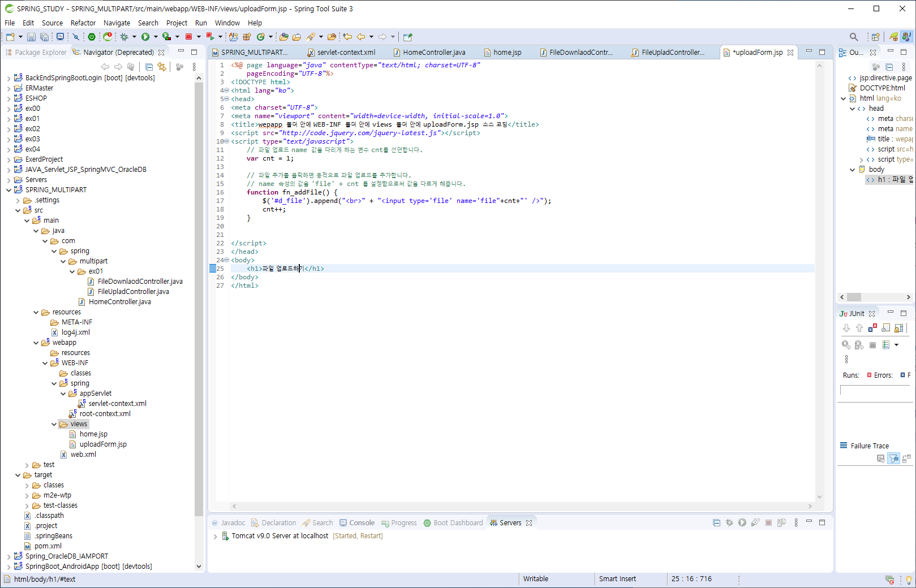The width and height of the screenshot is (916, 588).
Task: Switch to the Console tab
Action: (x=356, y=522)
